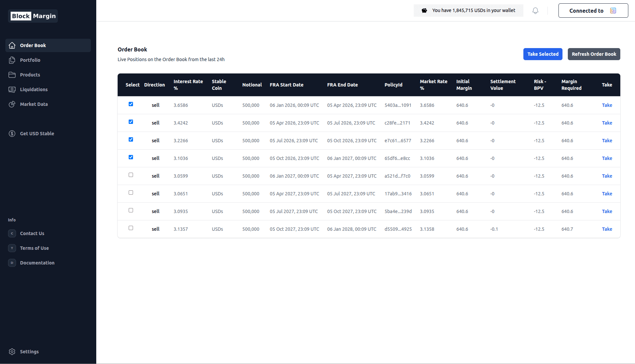
Task: Click the Products folder icon
Action: pyautogui.click(x=12, y=75)
